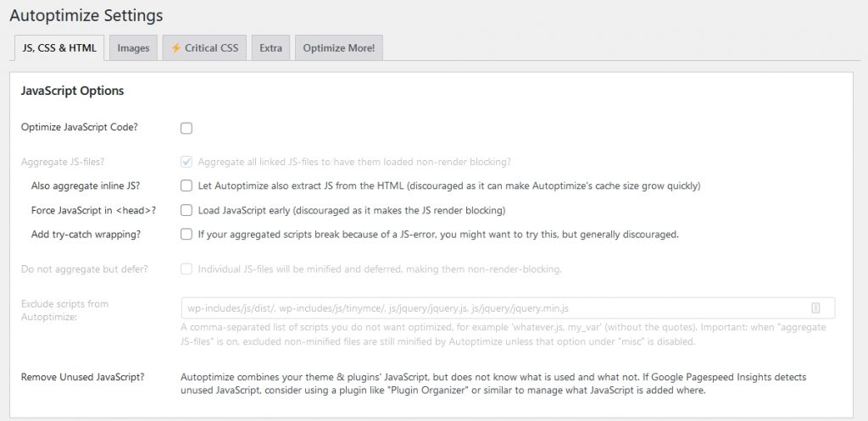Click the icon inside the exclude scripts field

(x=815, y=307)
